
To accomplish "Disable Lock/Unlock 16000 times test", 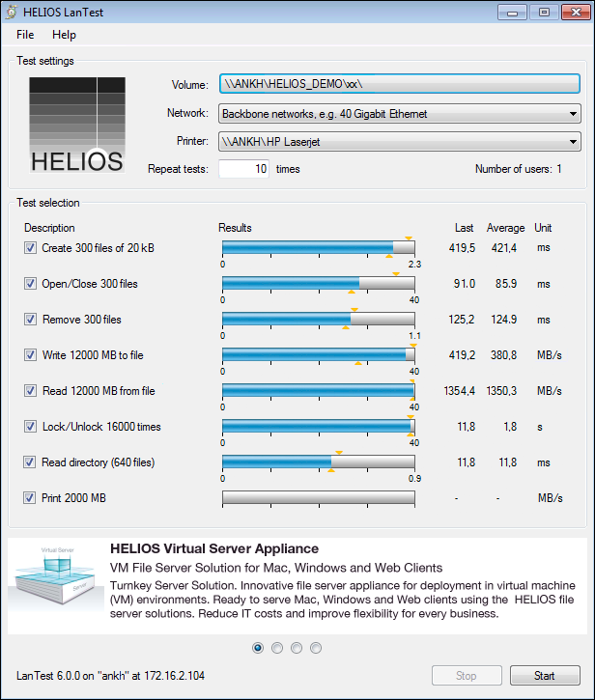I will pos(30,427).
